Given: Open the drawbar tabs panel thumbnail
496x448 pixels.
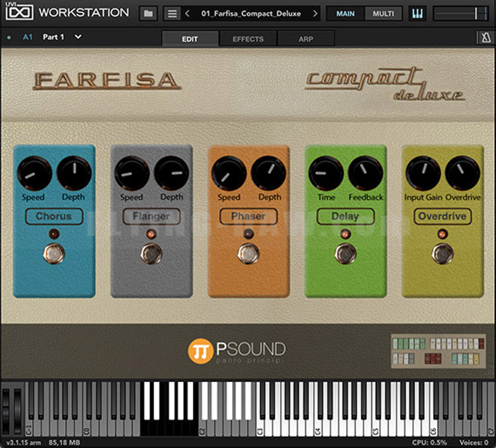Looking at the screenshot, I should (x=438, y=351).
